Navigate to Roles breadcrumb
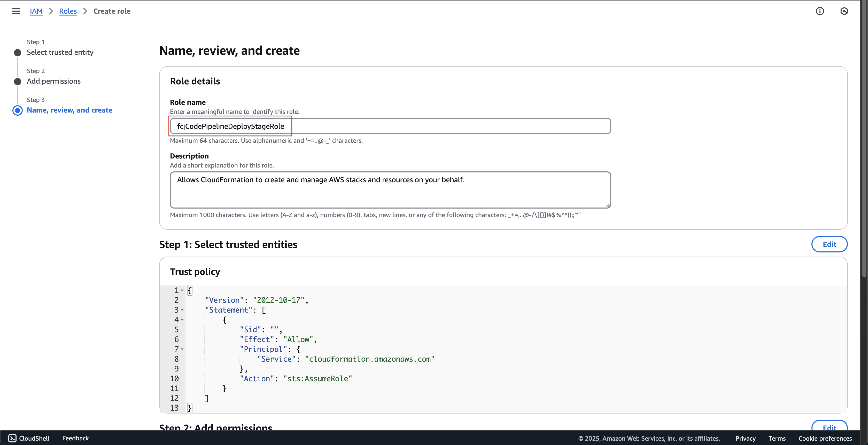The image size is (868, 445). [x=68, y=11]
